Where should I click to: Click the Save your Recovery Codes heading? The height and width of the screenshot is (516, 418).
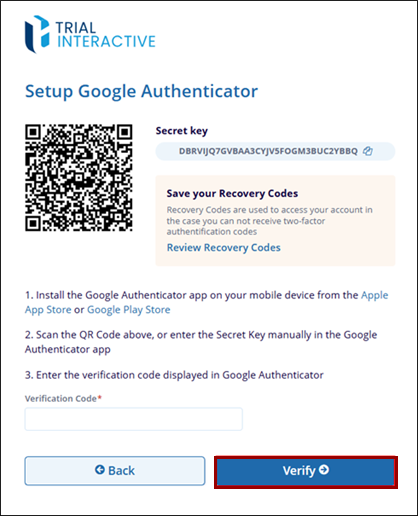coord(232,193)
